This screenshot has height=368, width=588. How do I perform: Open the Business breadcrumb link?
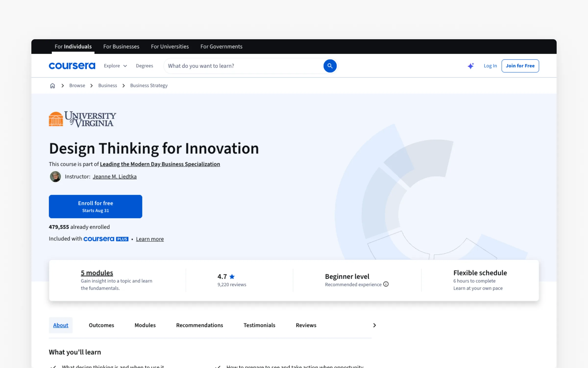coord(108,86)
